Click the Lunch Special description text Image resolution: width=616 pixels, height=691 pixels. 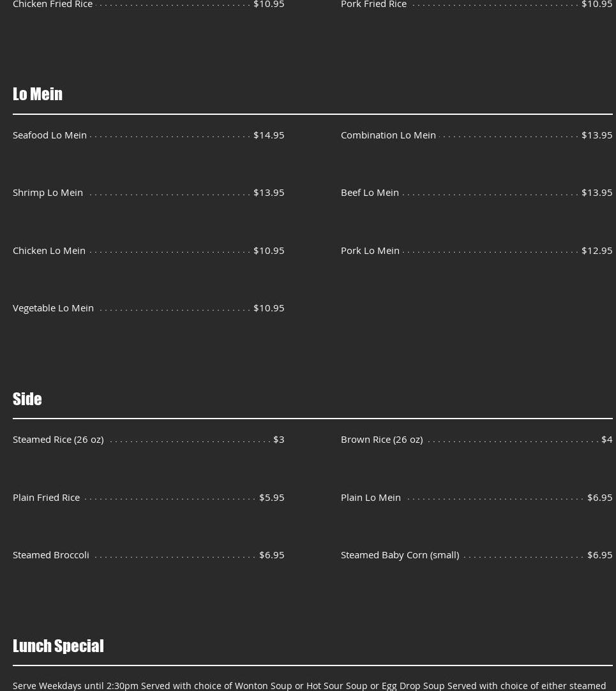(310, 685)
